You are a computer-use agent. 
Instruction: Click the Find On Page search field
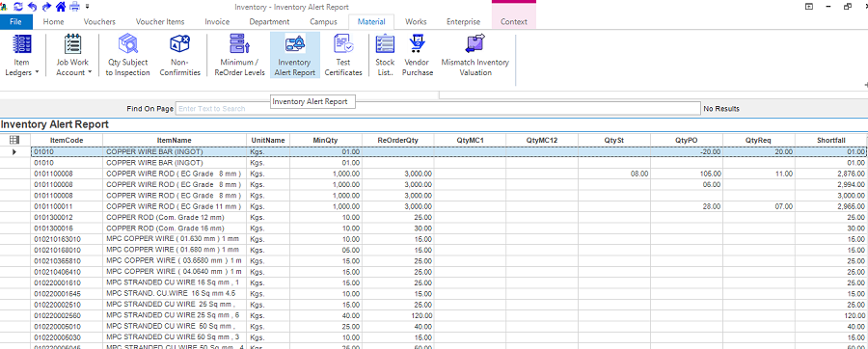[438, 109]
